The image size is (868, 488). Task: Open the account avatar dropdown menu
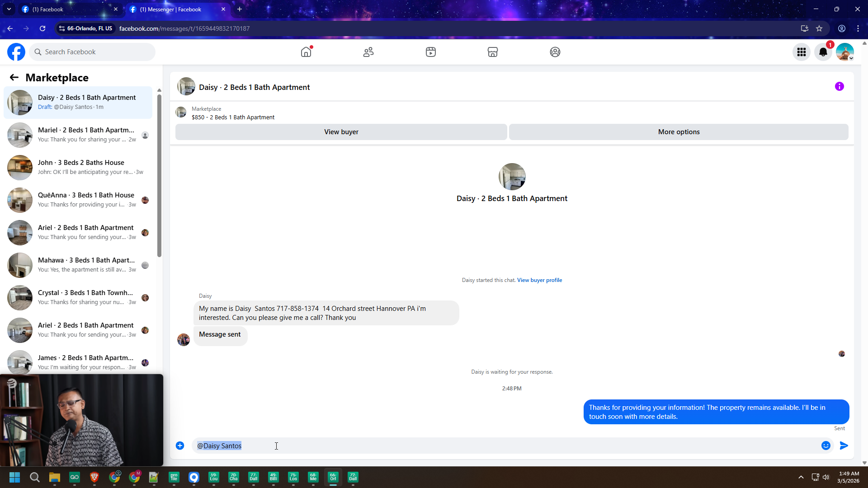(845, 52)
